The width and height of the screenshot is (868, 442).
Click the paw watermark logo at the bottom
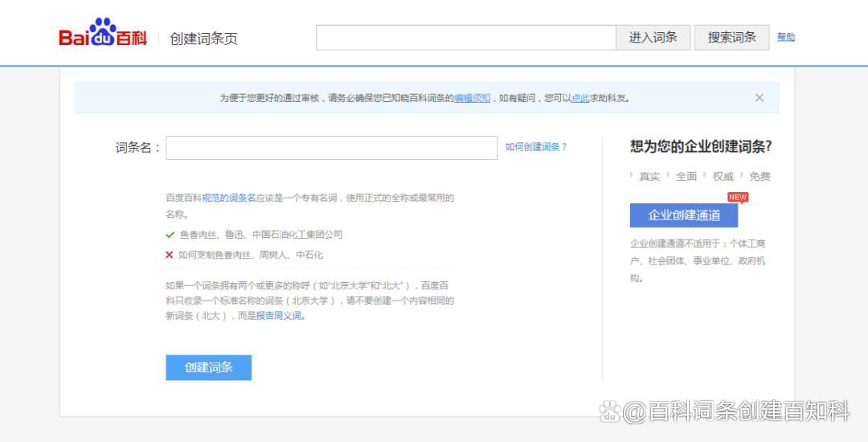click(611, 412)
